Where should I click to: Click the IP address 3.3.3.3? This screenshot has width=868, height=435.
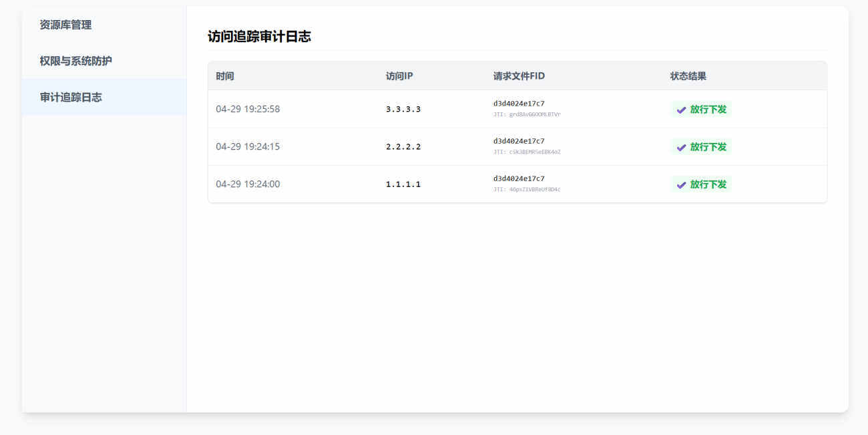click(x=403, y=109)
